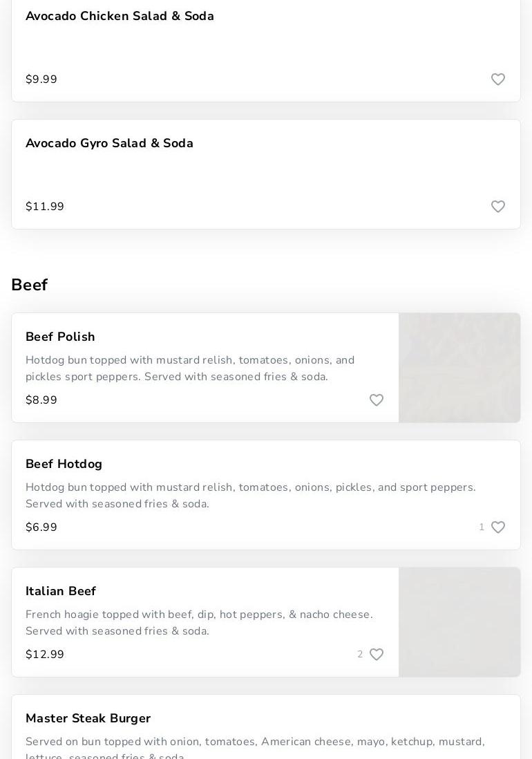Viewport: 532px width, 759px height.
Task: View the Italian Beef image thumbnail
Action: [459, 622]
